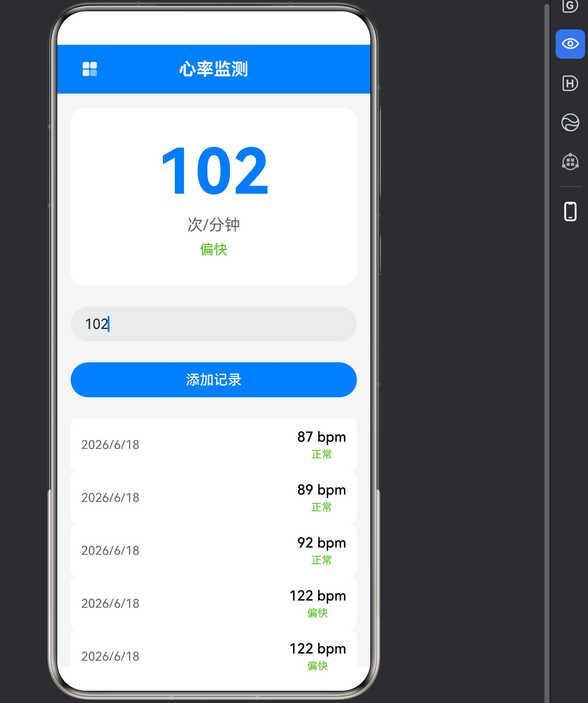Click the 次/分钟 unit label
Screen dimensions: 588x703
214,225
